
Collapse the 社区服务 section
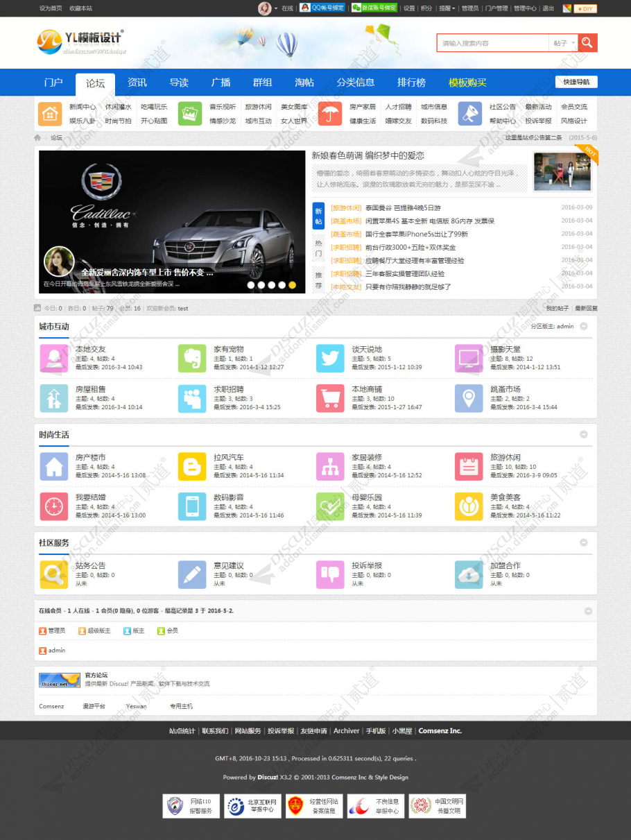tap(584, 542)
